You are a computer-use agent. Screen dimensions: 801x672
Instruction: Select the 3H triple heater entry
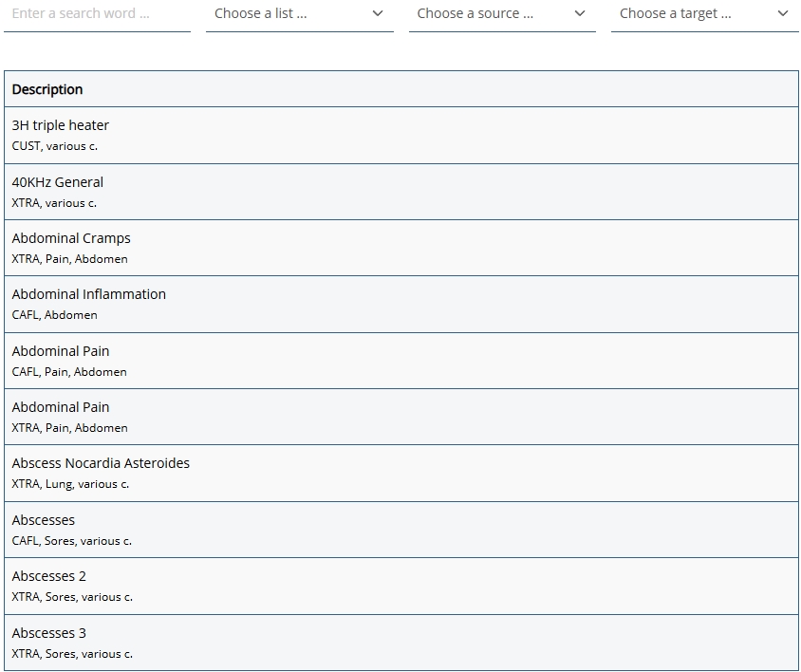click(x=61, y=125)
